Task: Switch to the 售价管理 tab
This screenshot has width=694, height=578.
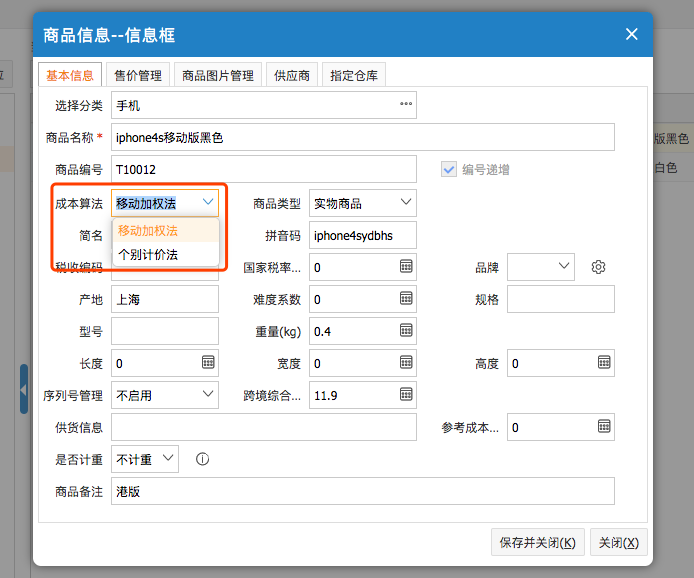Action: tap(138, 75)
